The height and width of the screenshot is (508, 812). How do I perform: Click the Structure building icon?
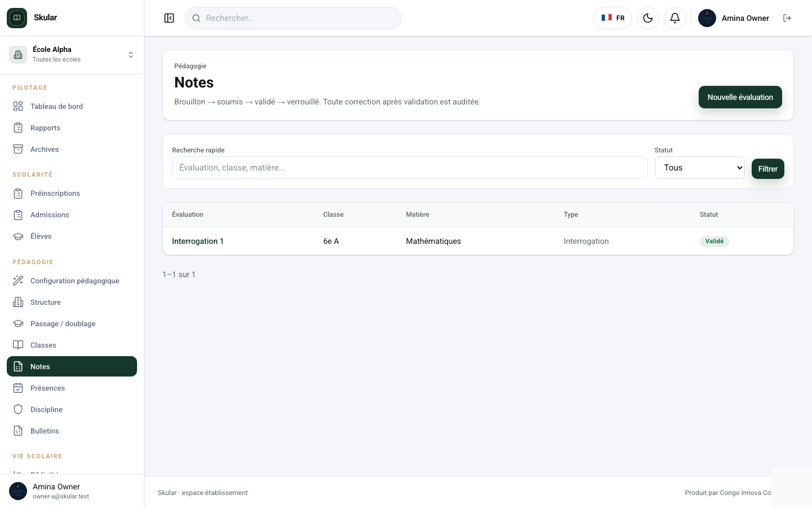[x=18, y=302]
